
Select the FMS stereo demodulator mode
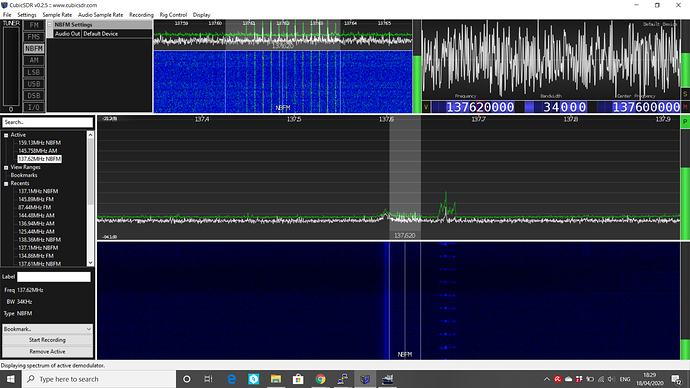[34, 37]
